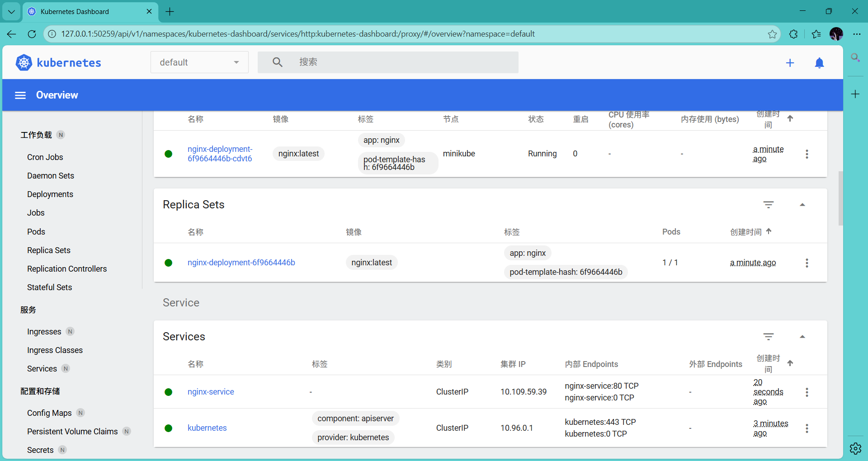Open Ingress Classes in sidebar
The image size is (868, 461).
pyautogui.click(x=55, y=350)
